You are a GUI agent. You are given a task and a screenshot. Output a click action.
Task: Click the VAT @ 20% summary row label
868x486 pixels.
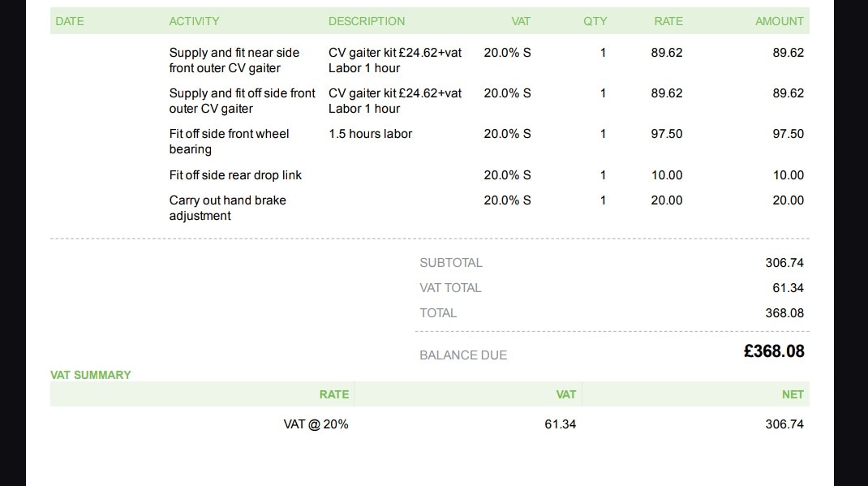(316, 424)
